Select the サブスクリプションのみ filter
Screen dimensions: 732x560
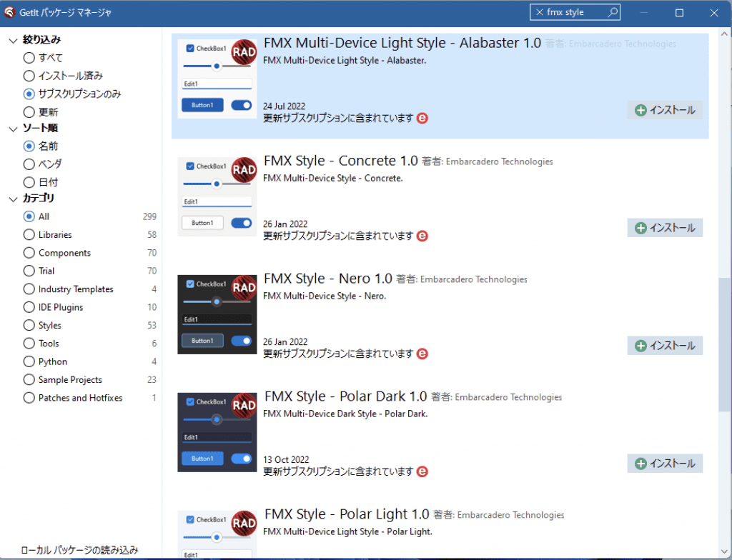[72, 94]
